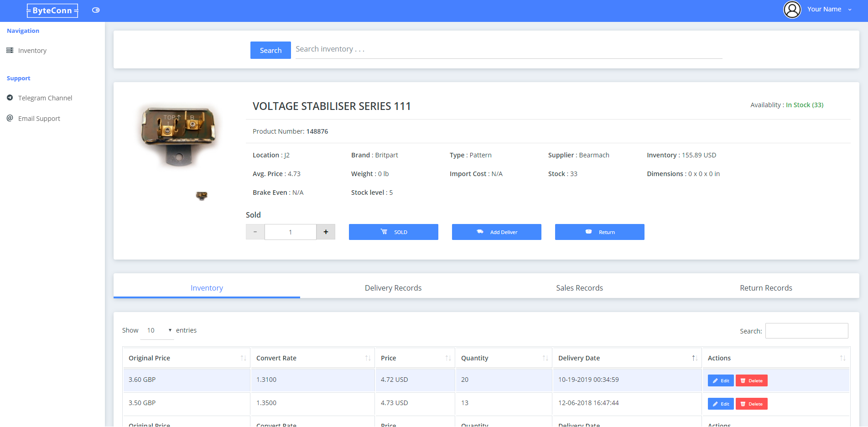Sort table by Quantity column

coord(504,358)
